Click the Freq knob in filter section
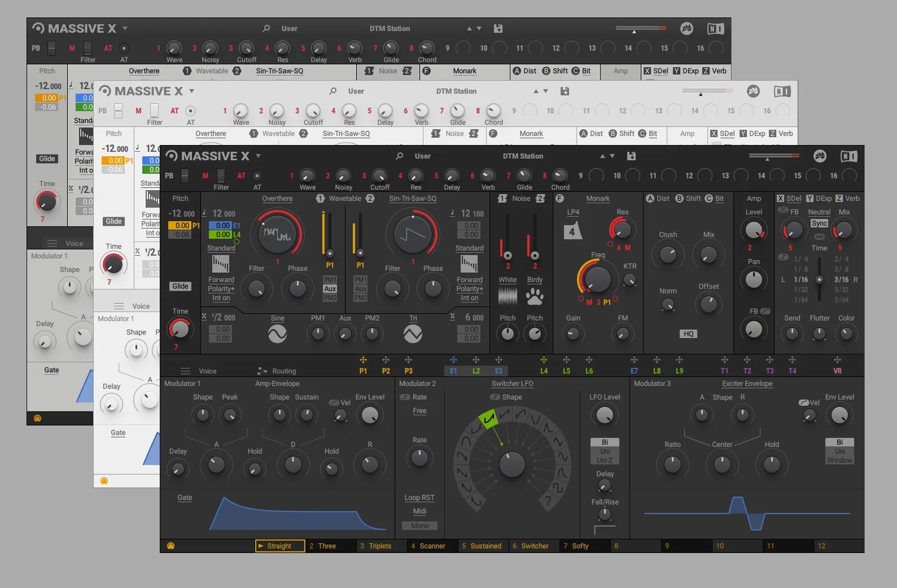Image resolution: width=897 pixels, height=588 pixels. click(597, 279)
